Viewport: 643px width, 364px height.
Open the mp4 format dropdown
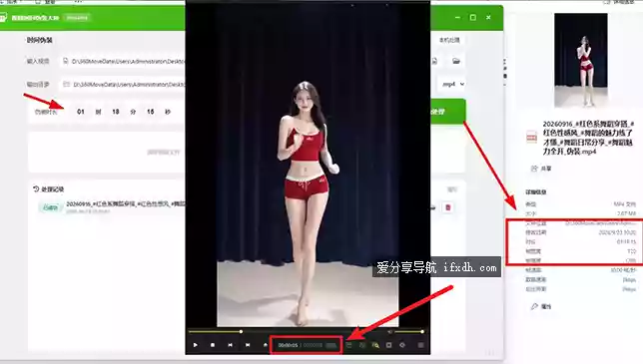click(x=452, y=84)
